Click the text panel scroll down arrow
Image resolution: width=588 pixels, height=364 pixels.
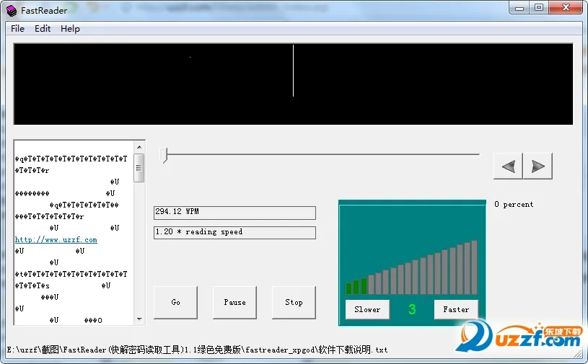[139, 318]
